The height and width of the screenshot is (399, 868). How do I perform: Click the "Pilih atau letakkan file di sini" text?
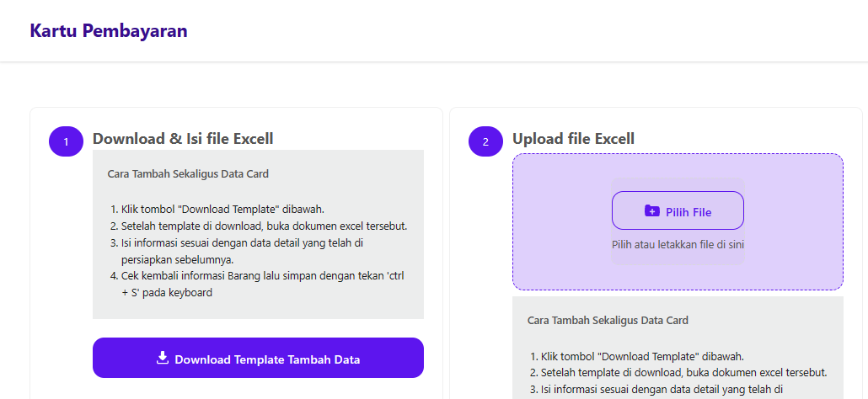(x=678, y=245)
